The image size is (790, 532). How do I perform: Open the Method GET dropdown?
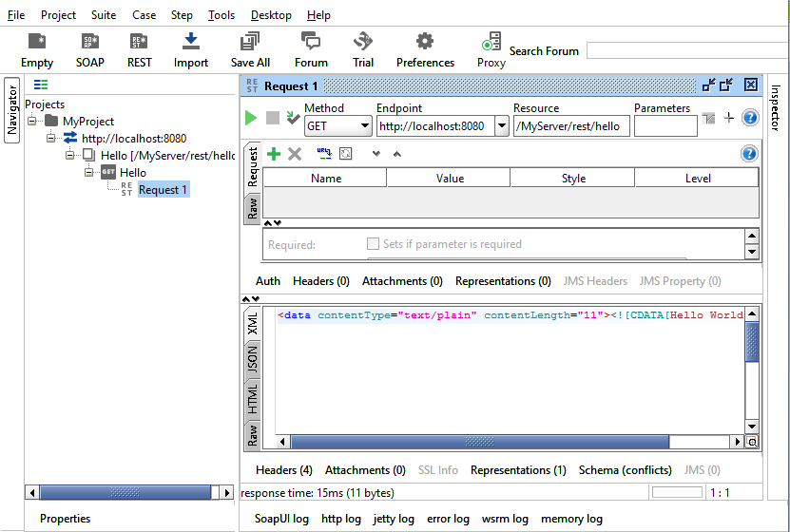coord(337,126)
